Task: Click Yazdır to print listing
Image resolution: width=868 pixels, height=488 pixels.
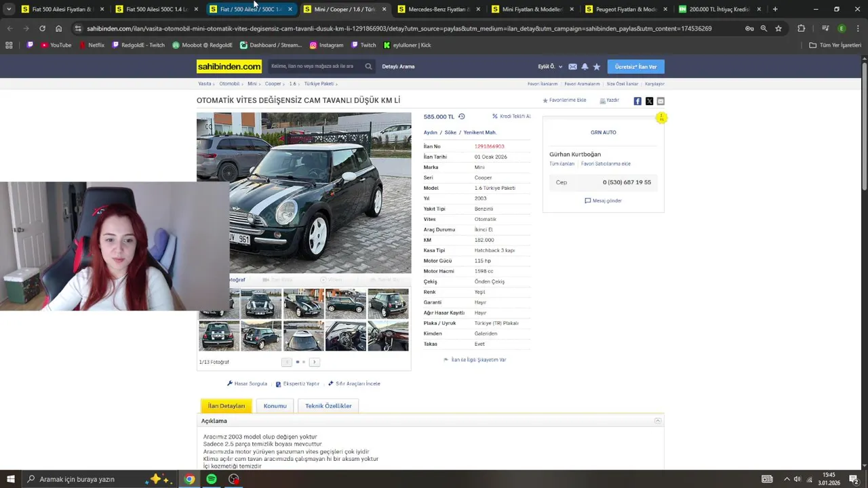Action: pyautogui.click(x=609, y=100)
